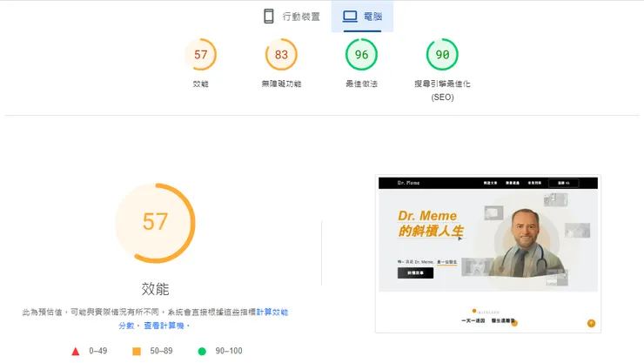Screen dimensions: 644x363
Task: Click the red triangle 0–49 legend icon
Action: pos(76,352)
